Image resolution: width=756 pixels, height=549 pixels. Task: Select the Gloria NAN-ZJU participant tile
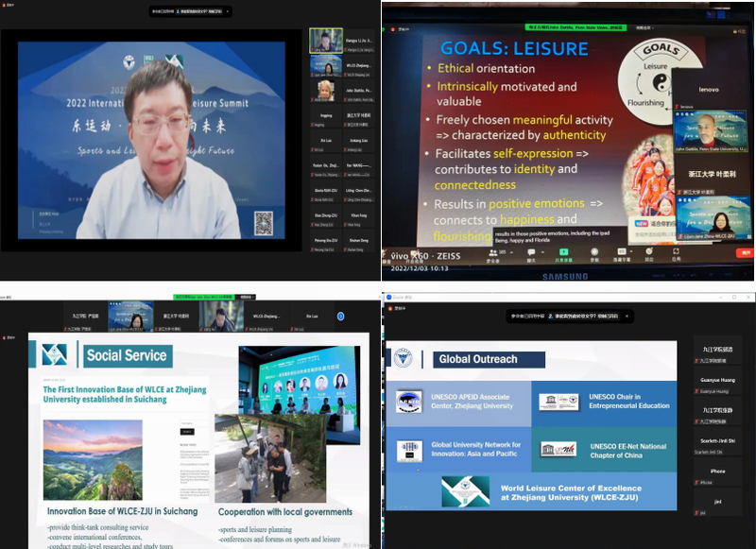point(326,188)
